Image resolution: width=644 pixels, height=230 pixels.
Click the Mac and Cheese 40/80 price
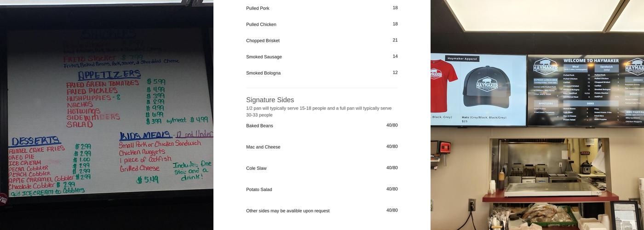coord(392,146)
